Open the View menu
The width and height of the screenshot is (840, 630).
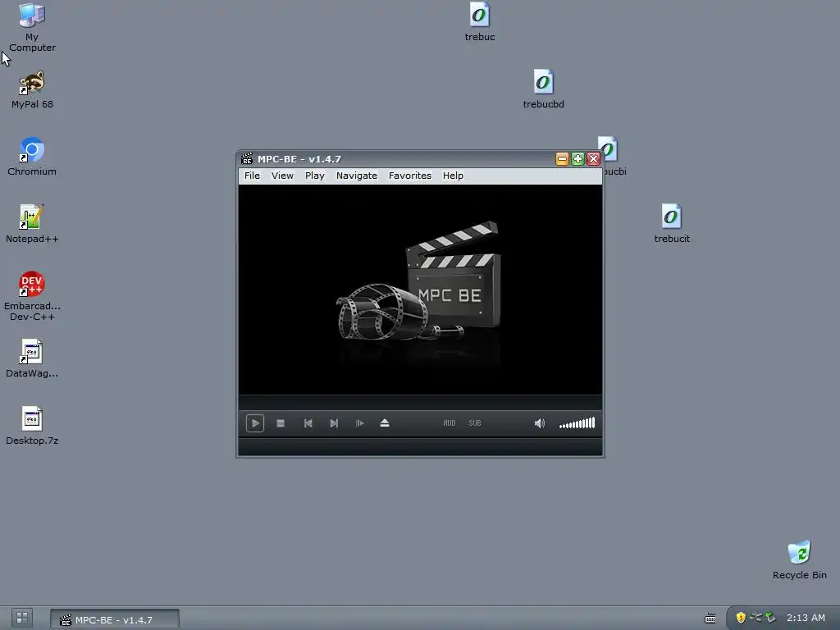(x=282, y=176)
